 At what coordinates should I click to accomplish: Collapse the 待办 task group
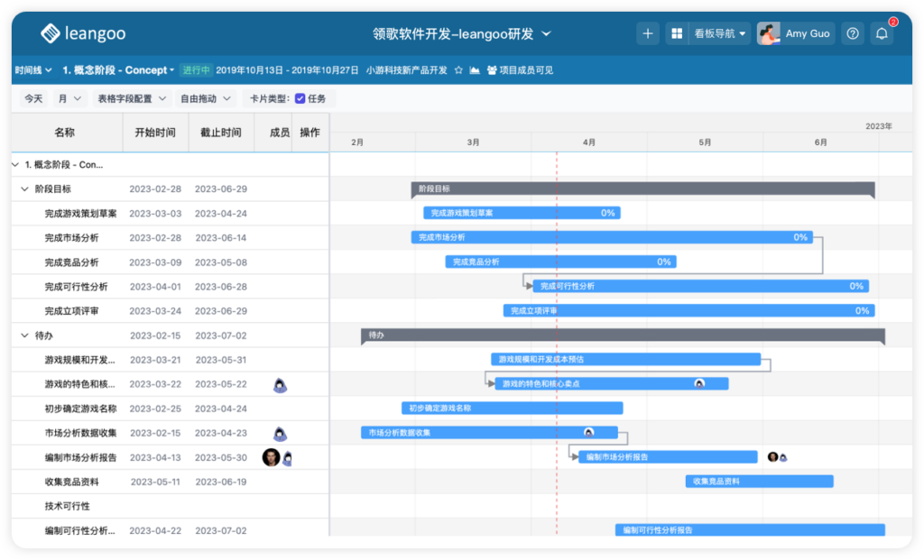pos(23,335)
